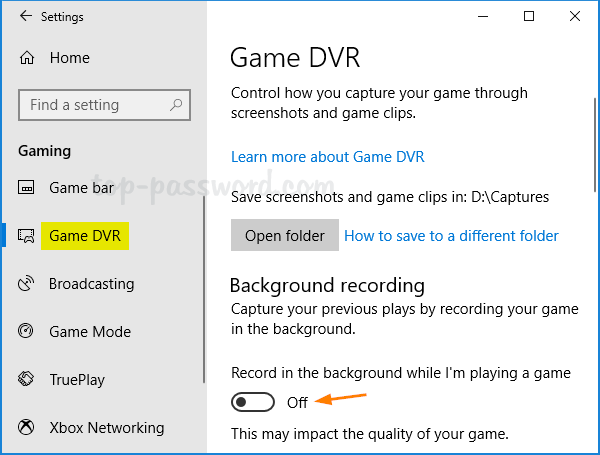Open the Learn more about Game DVR link
This screenshot has height=455, width=600.
328,157
